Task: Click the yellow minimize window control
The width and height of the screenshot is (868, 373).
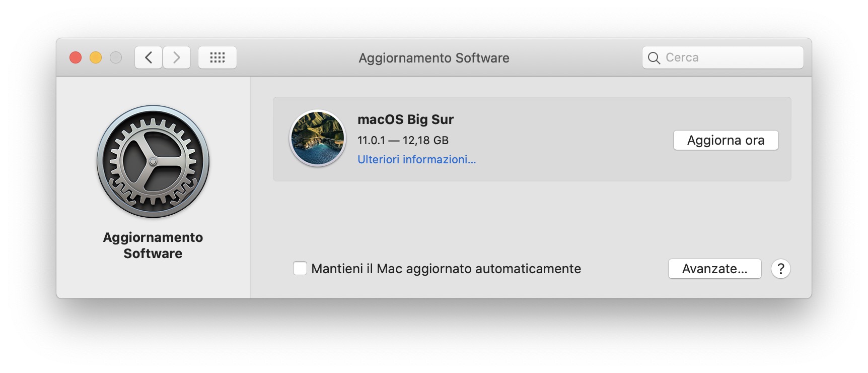Action: click(x=96, y=58)
